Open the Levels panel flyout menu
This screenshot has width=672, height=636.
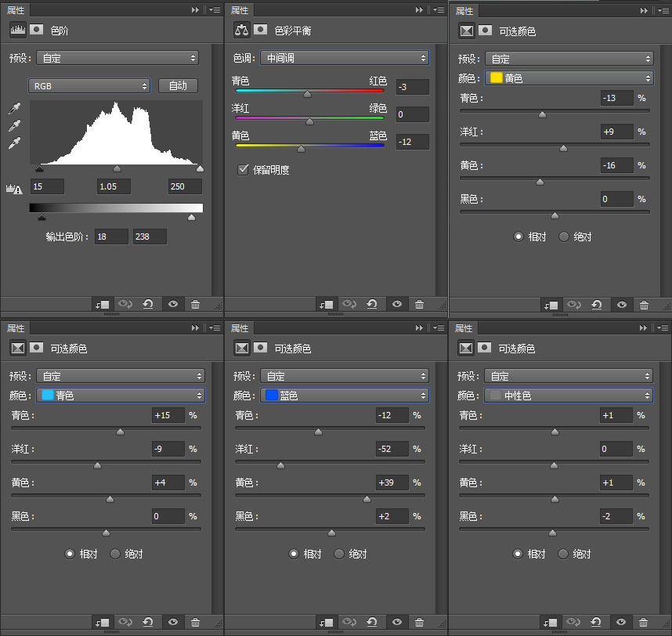pos(215,10)
